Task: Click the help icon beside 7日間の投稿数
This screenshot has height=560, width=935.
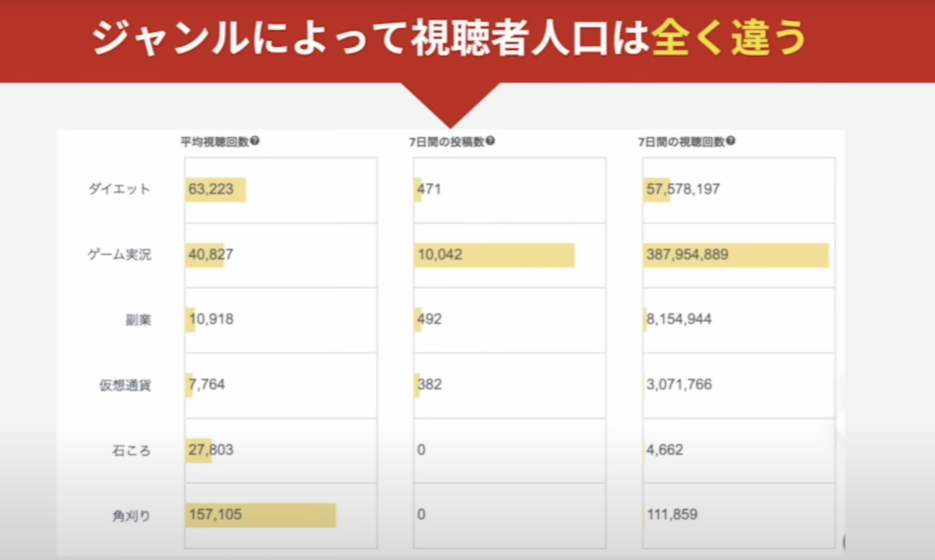Action: point(490,141)
